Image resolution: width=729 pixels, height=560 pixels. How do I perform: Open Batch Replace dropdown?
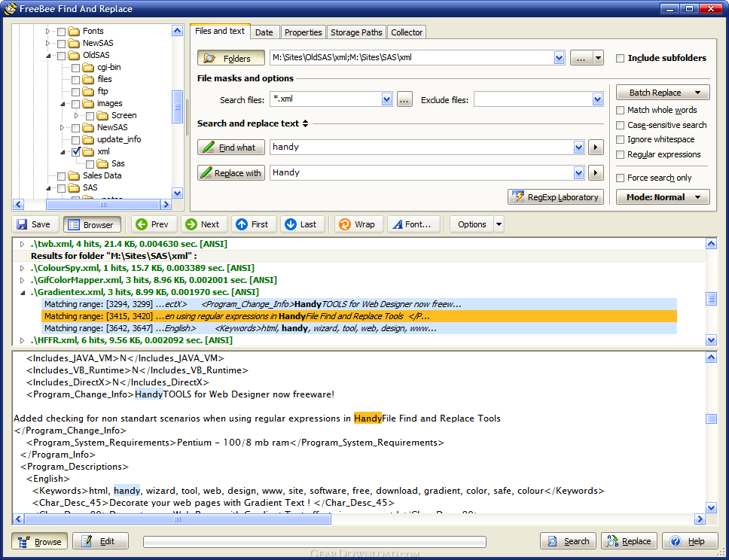pos(663,93)
